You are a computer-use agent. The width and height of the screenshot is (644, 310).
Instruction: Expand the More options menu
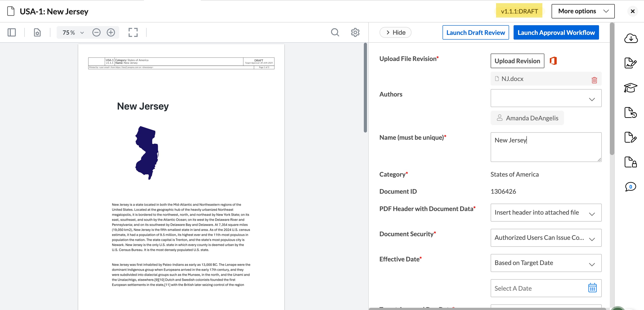pyautogui.click(x=583, y=11)
